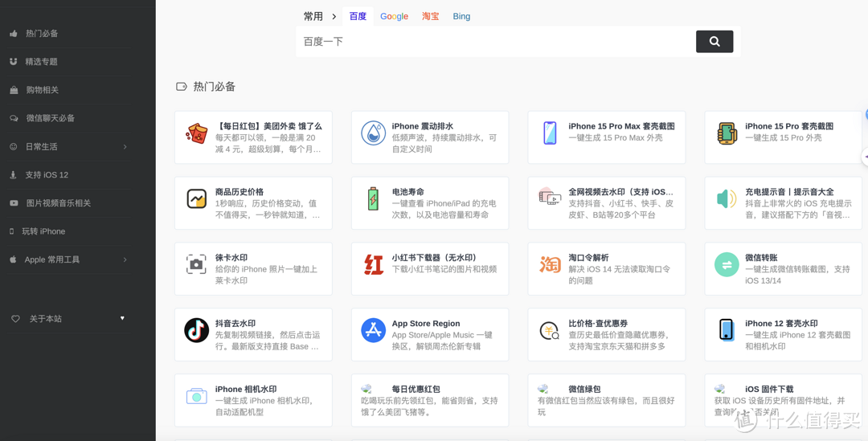The width and height of the screenshot is (868, 441).
Task: Open the iPhone 15 Pro Max phone icon
Action: [x=550, y=133]
